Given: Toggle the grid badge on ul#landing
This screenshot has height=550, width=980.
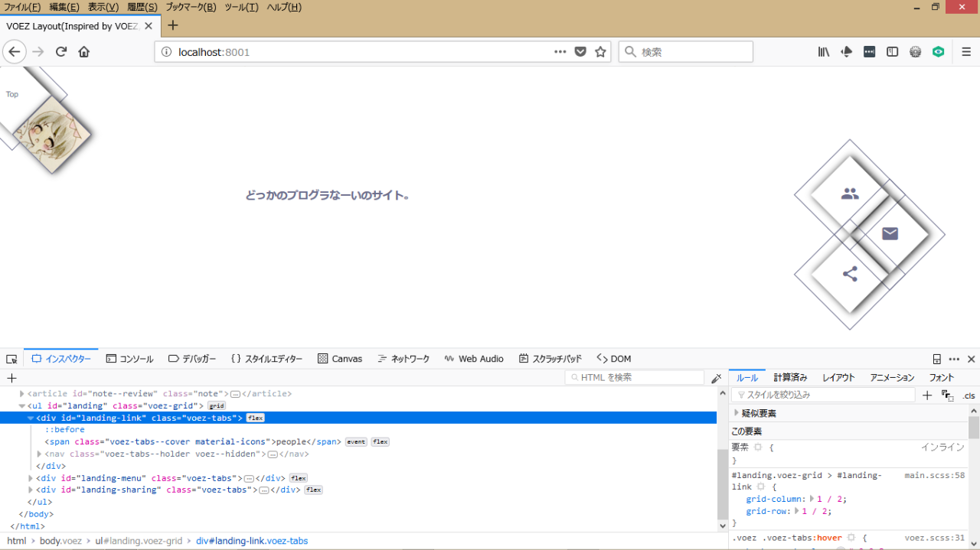Looking at the screenshot, I should tap(217, 406).
